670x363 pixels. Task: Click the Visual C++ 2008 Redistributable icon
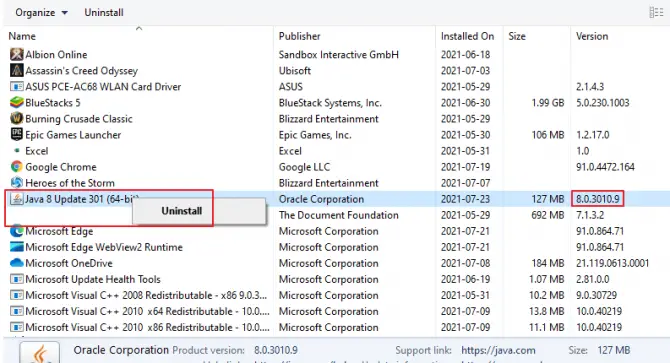coord(16,295)
